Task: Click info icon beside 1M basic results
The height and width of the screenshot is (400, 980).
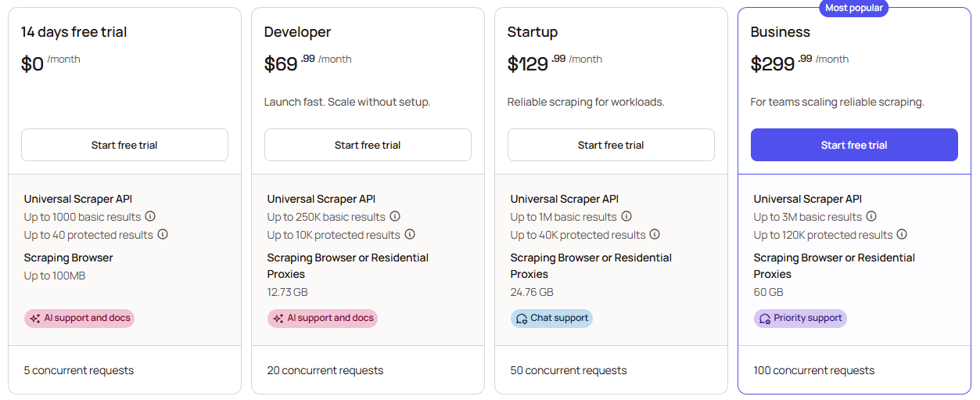Action: pos(626,217)
